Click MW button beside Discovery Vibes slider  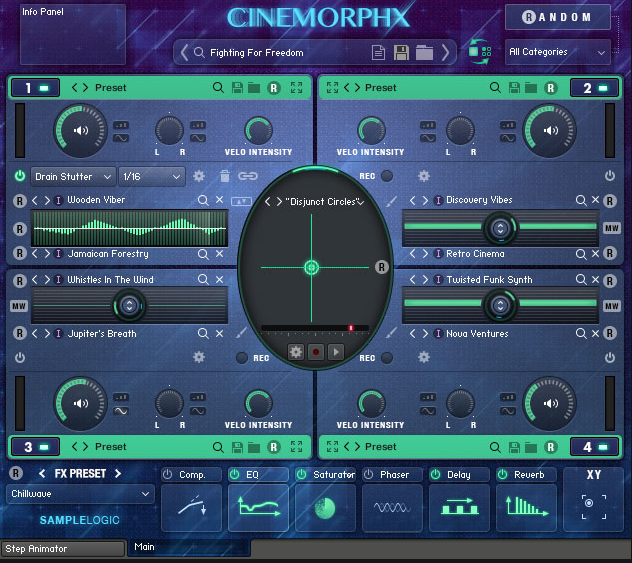click(611, 228)
